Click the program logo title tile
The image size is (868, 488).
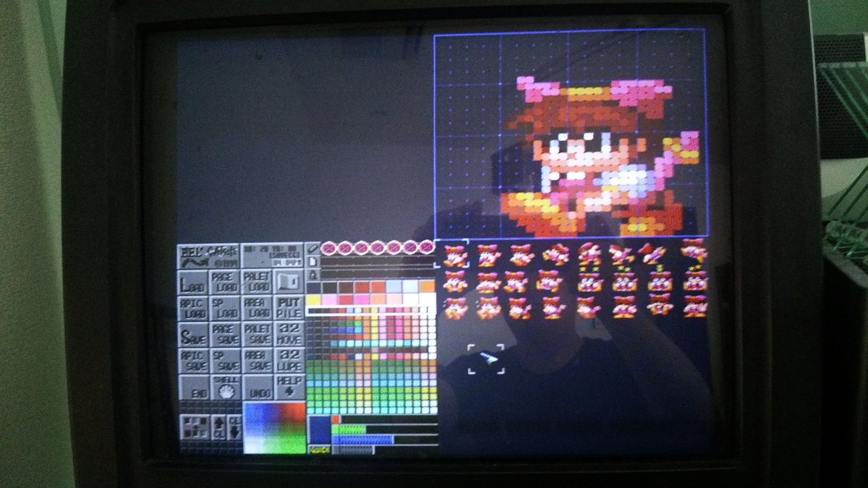(209, 256)
